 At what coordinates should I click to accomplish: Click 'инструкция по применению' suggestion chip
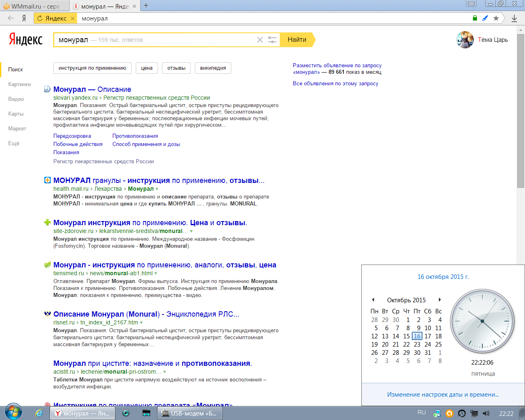click(92, 68)
